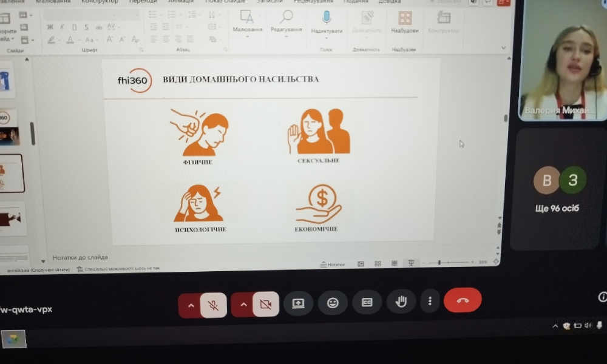Viewport: 607px width, 364px height.
Task: Open Малювання ribbon tab
Action: click(53, 2)
